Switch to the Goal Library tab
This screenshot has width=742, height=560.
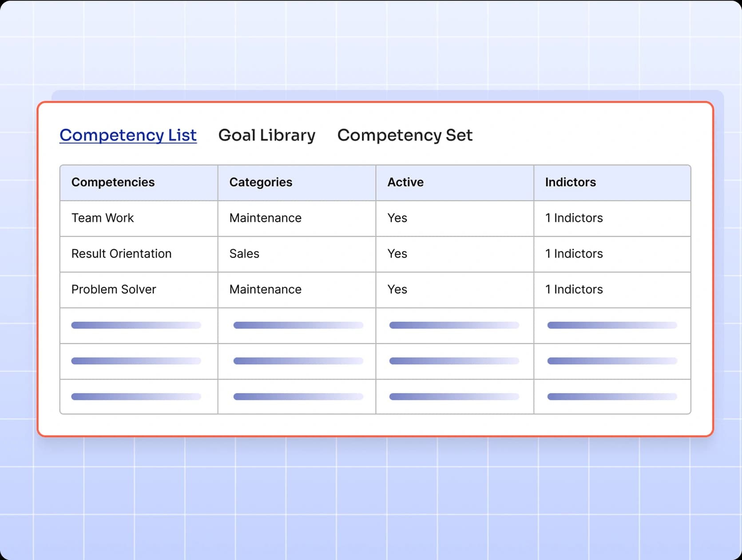click(x=266, y=135)
